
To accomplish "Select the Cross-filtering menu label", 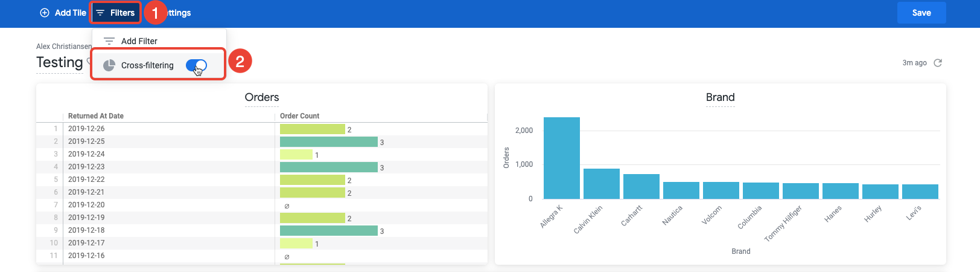I will (x=147, y=65).
